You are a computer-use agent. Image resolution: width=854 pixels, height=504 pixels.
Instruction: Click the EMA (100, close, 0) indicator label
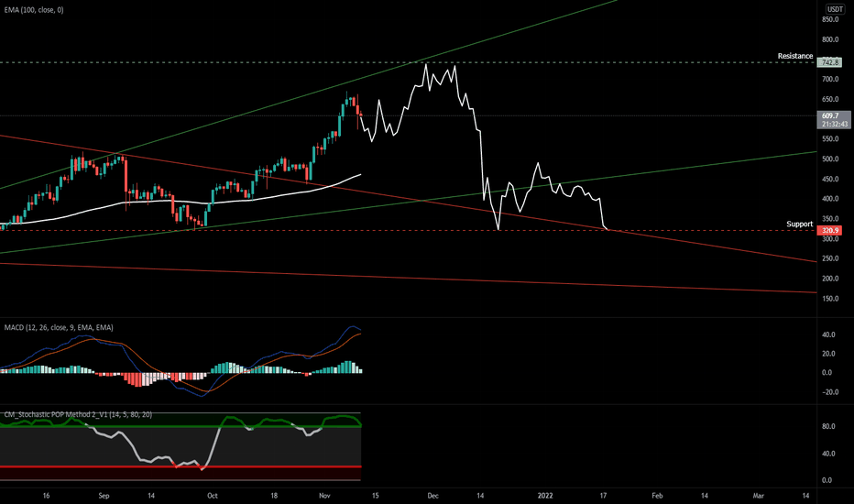[34, 10]
